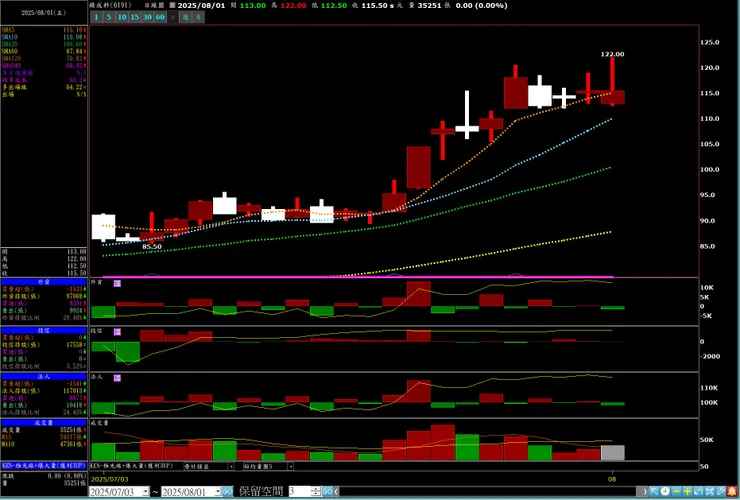The image size is (740, 500).
Task: Click the purple icon in 投信 panel
Action: click(117, 332)
